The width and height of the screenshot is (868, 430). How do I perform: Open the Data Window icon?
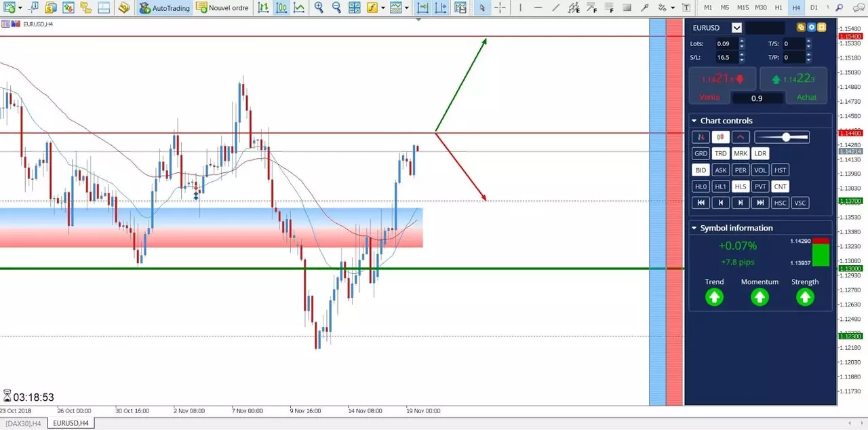(x=68, y=8)
